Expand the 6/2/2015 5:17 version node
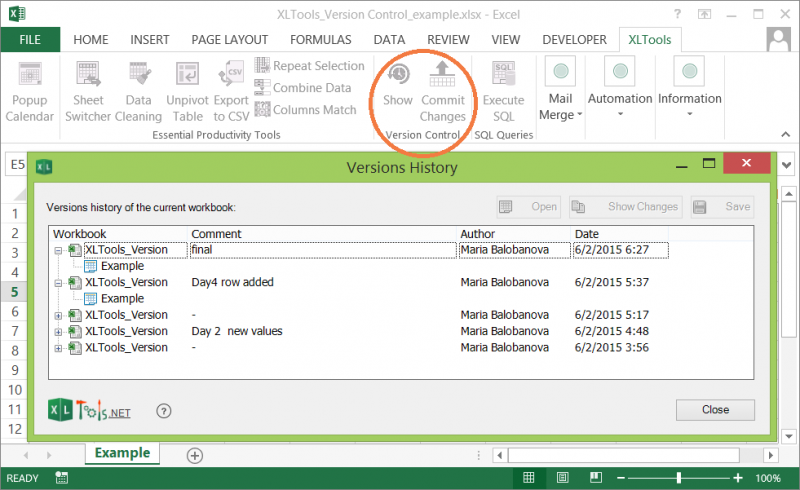 click(59, 315)
